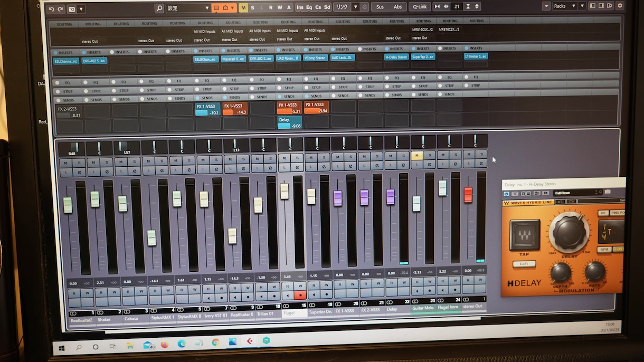Open Edit Channel Settings for Cabasa
Viewport: 644px width, 362px height.
coord(135,172)
